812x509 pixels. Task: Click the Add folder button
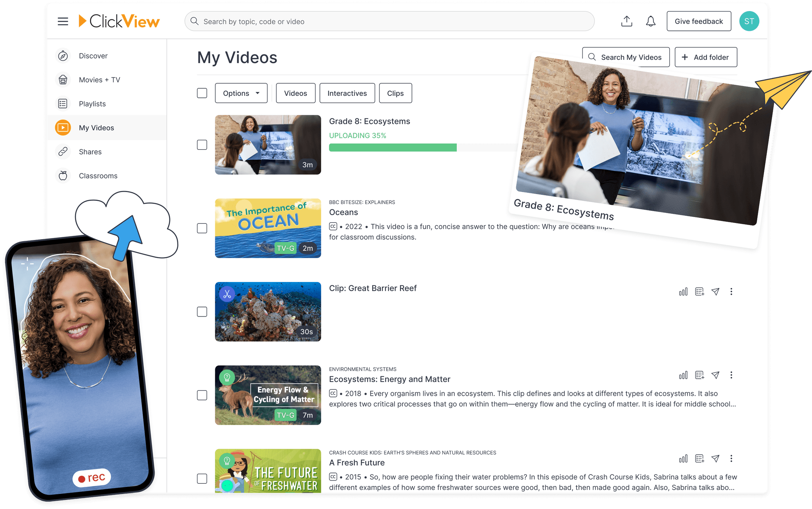[706, 57]
